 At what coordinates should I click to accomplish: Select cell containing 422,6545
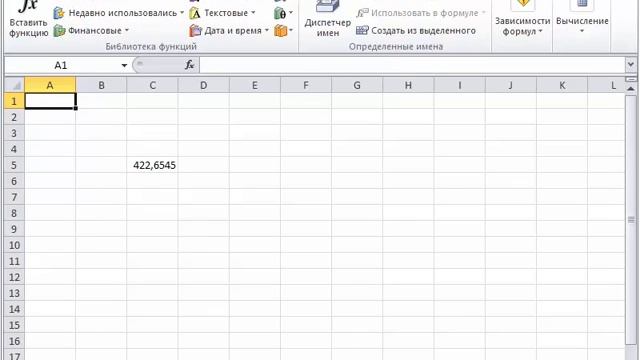[x=152, y=165]
